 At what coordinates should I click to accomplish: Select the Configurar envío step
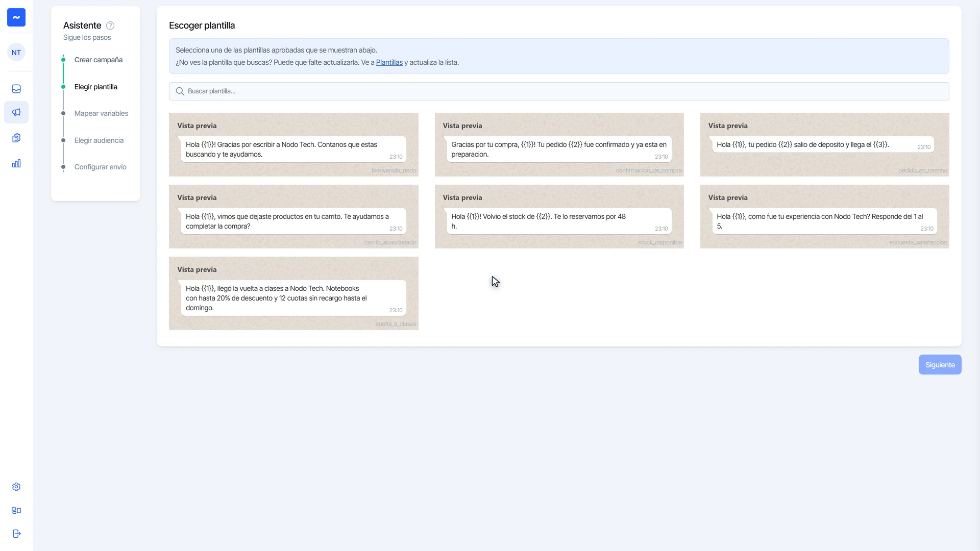[101, 167]
